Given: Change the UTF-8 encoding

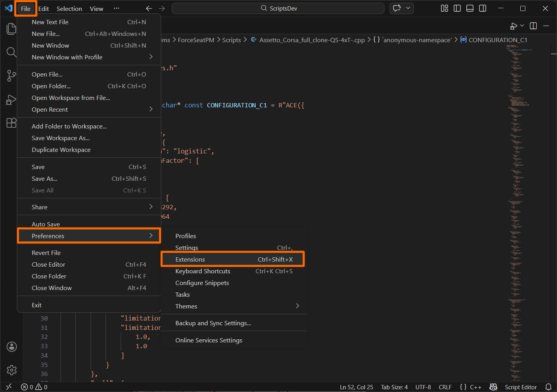Looking at the screenshot, I should [x=423, y=387].
